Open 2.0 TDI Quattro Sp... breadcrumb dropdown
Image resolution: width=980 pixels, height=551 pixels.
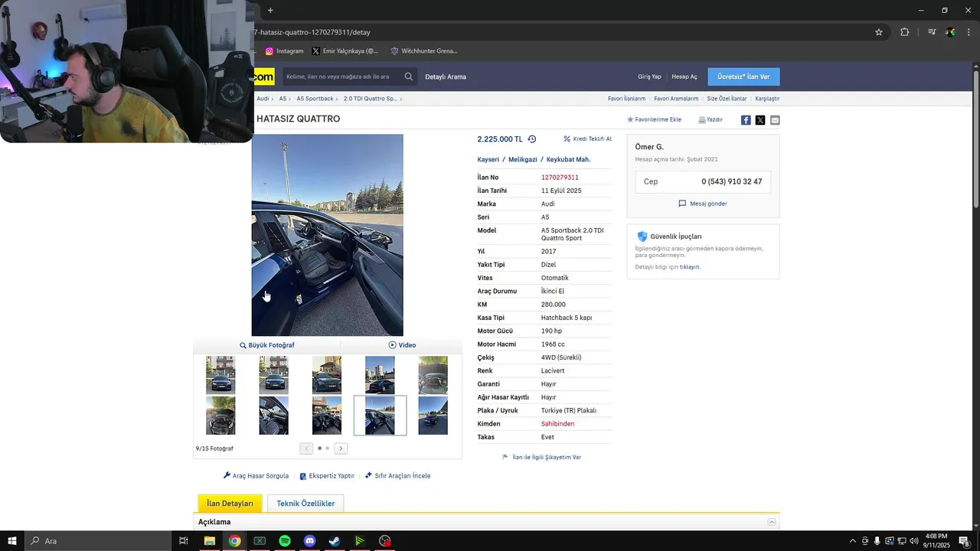[373, 99]
